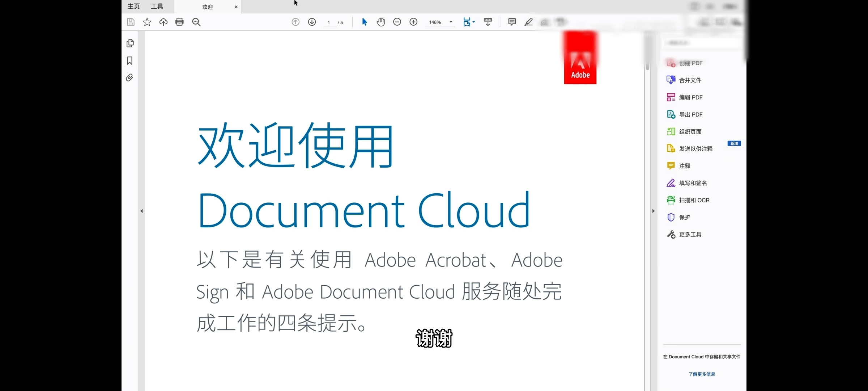Click the 新增 badge
The height and width of the screenshot is (391, 868).
(x=734, y=143)
